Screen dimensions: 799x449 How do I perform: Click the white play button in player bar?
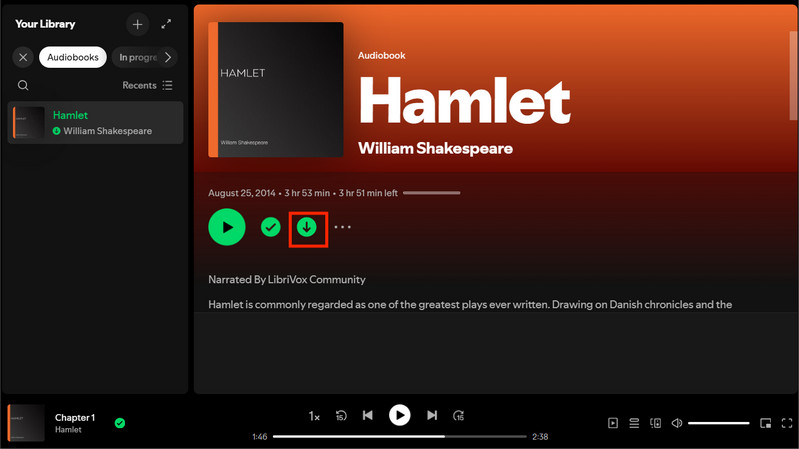(400, 415)
